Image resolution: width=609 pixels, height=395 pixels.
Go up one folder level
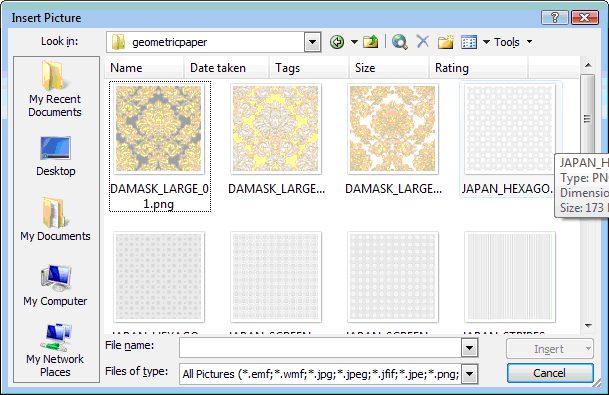[x=371, y=42]
